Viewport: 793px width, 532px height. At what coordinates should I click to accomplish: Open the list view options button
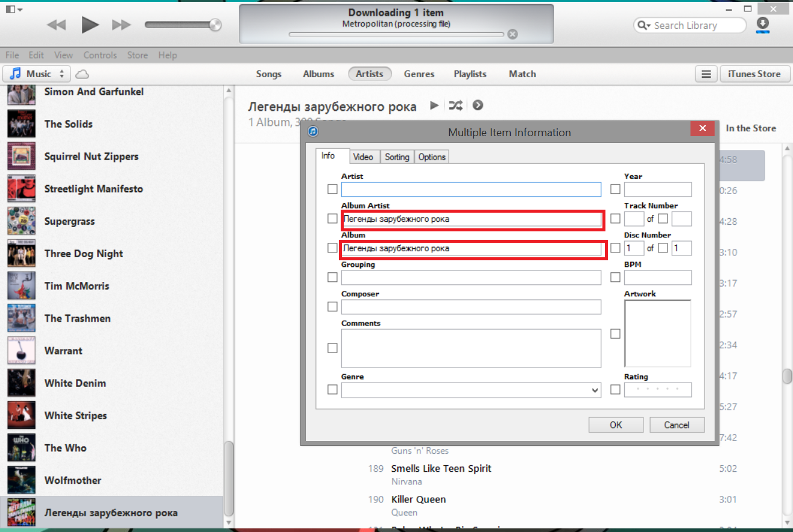click(x=706, y=74)
